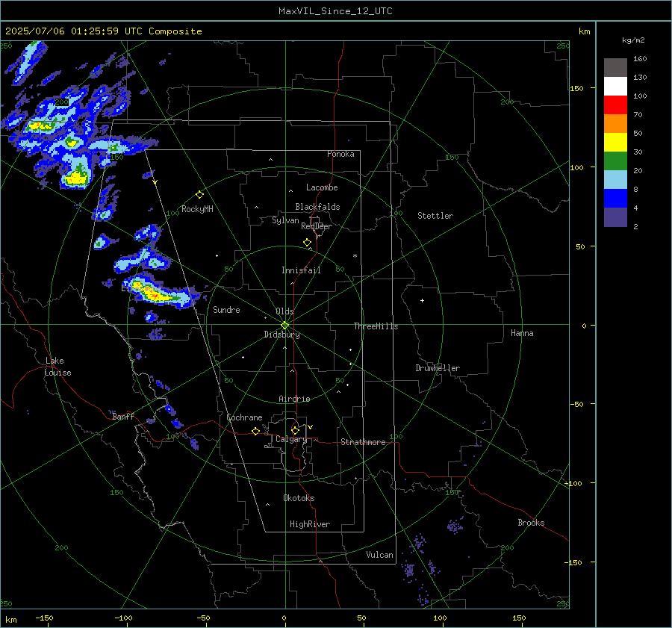Click the RockyMH town label

[x=197, y=209]
